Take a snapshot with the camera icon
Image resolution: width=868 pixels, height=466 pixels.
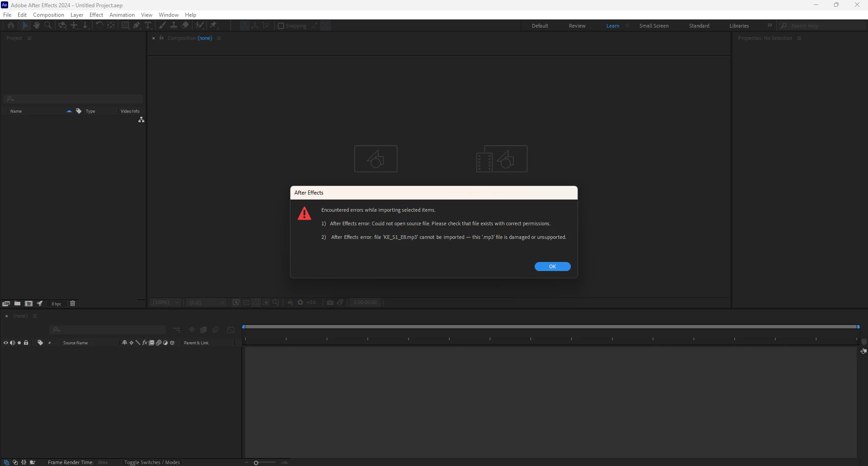pyautogui.click(x=330, y=302)
